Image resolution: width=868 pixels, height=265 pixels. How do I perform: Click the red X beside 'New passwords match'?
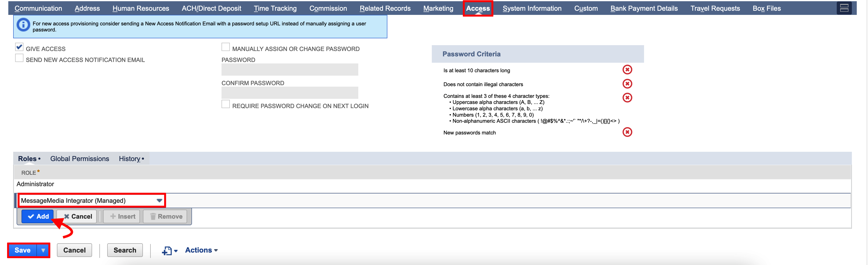point(627,132)
